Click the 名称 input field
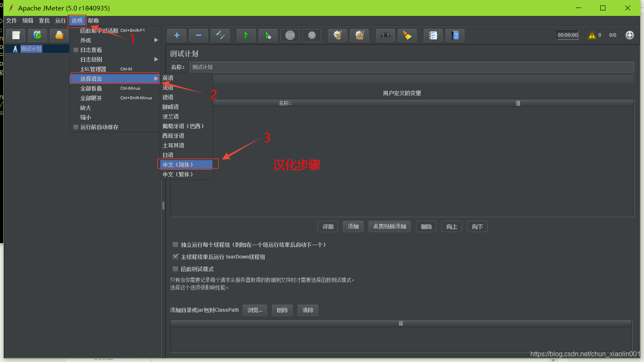 point(412,67)
